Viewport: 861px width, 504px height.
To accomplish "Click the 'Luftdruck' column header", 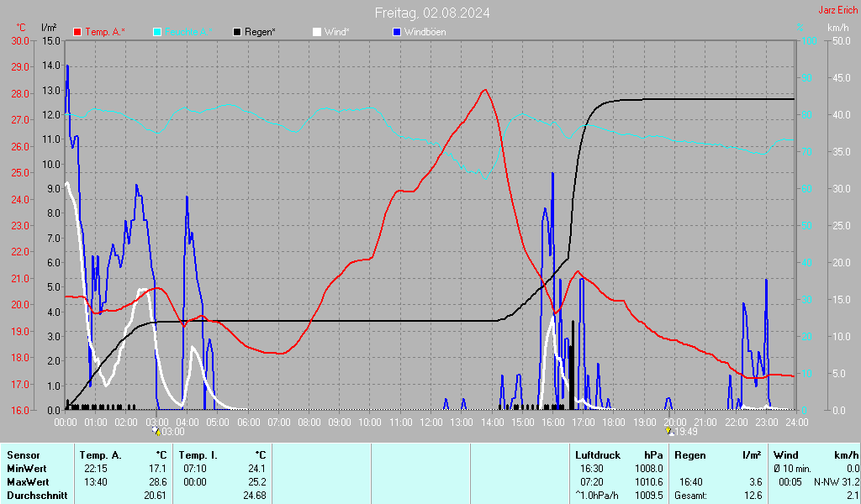I will [598, 455].
